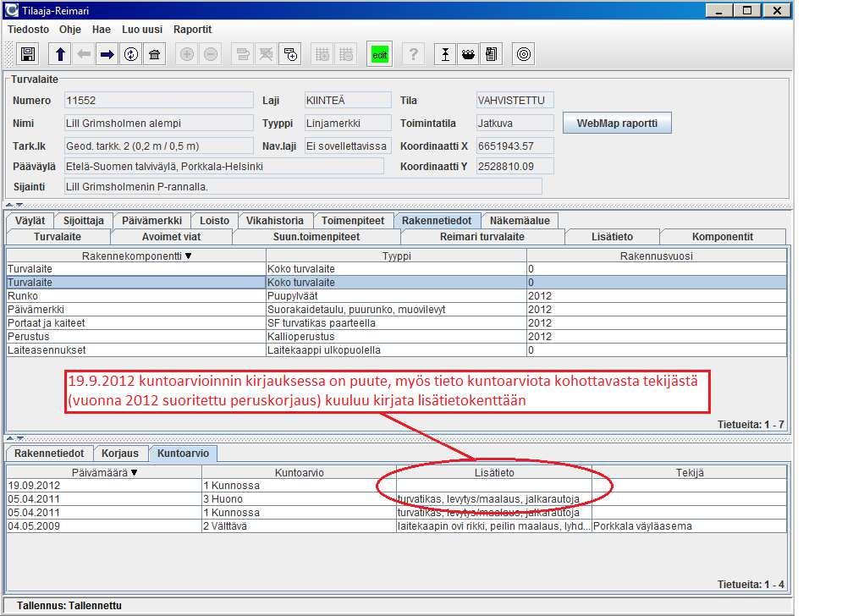This screenshot has width=853, height=616.
Task: Click the Nimi field Lill Grimsholmen alempi
Action: (158, 123)
